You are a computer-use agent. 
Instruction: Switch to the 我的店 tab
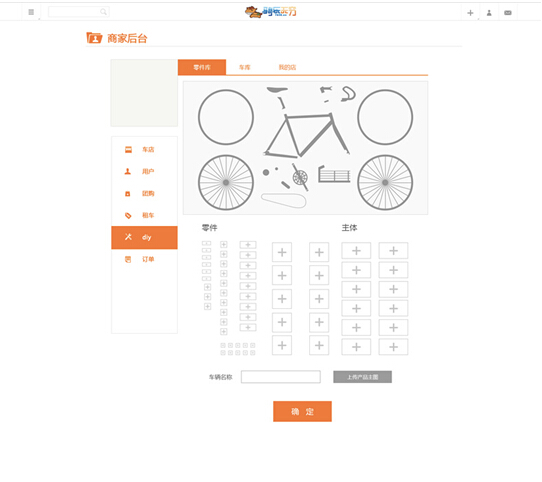(x=287, y=67)
